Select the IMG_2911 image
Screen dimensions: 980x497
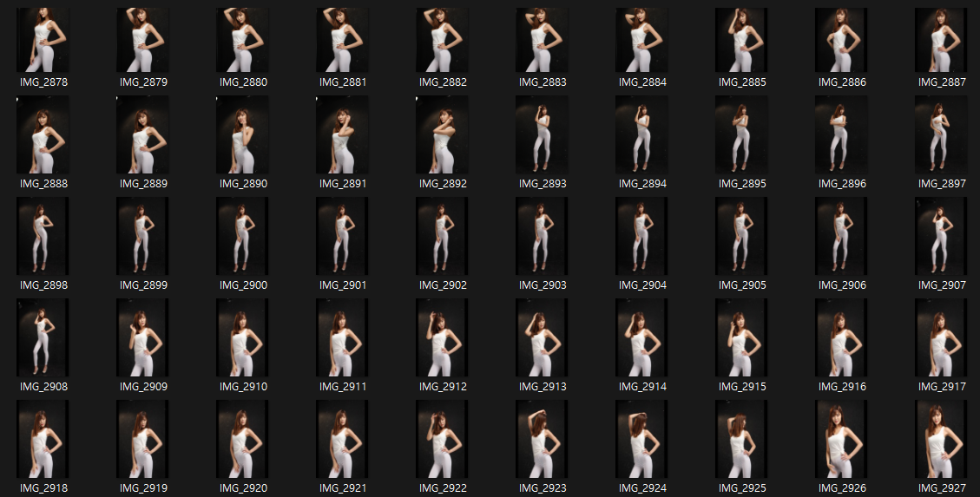(x=343, y=337)
